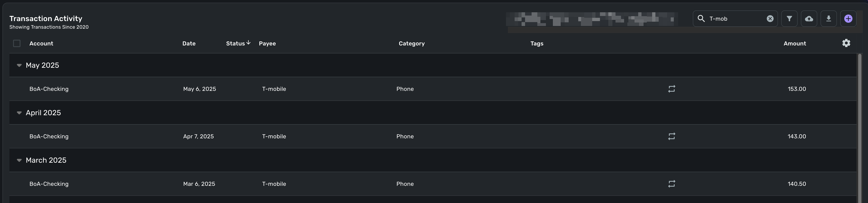868x203 pixels.
Task: Click the cloud upload import icon
Action: click(x=809, y=19)
